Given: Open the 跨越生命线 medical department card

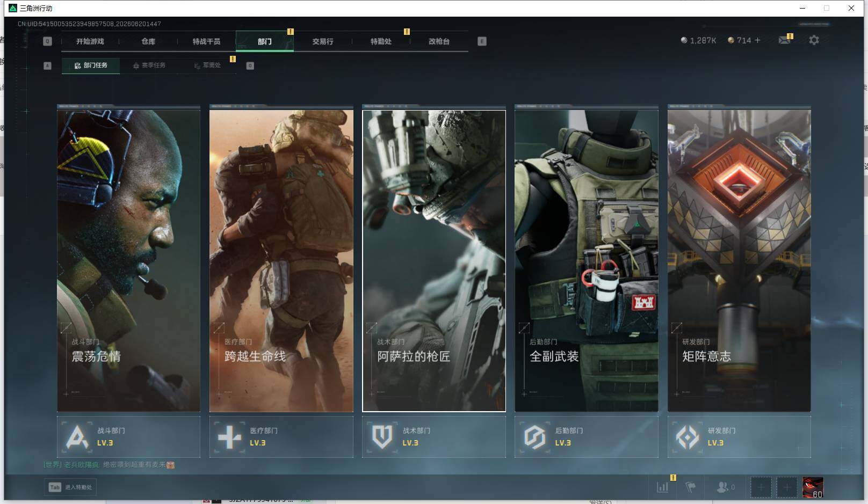Looking at the screenshot, I should pos(281,261).
